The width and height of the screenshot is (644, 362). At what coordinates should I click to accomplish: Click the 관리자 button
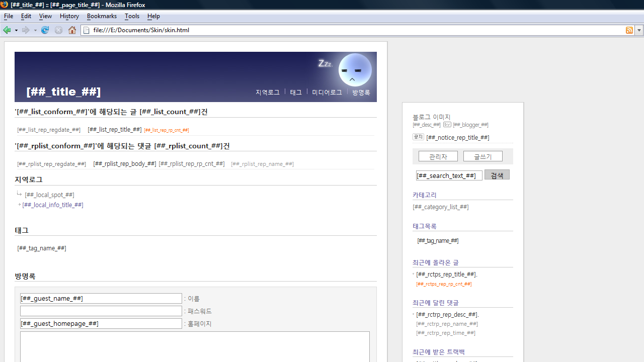tap(438, 156)
